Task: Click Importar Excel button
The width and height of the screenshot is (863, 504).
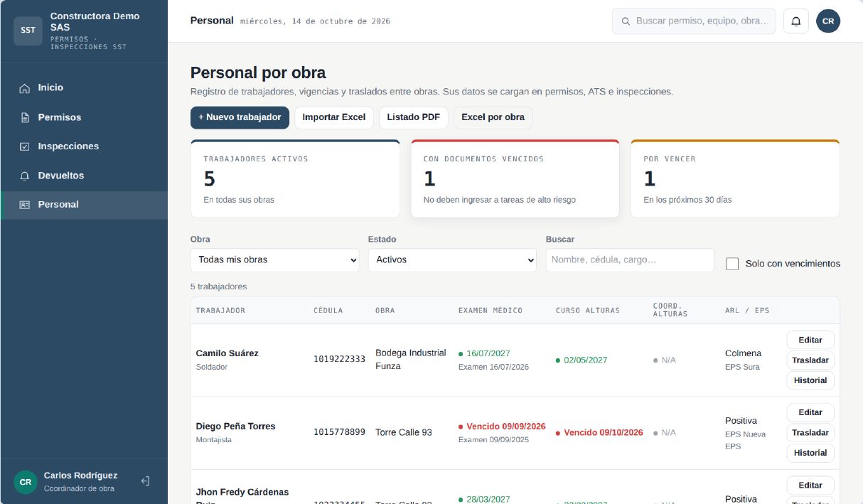Action: click(334, 117)
